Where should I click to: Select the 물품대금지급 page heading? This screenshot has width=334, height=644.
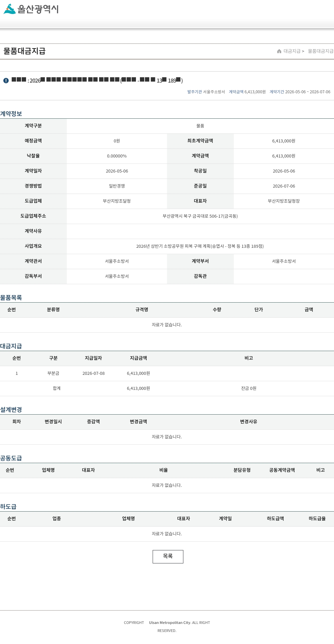(x=24, y=51)
